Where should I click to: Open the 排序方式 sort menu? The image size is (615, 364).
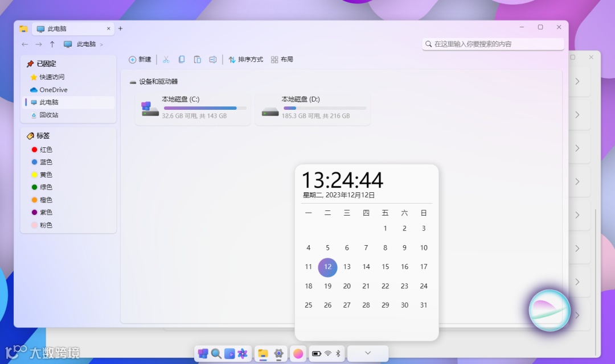pyautogui.click(x=246, y=60)
